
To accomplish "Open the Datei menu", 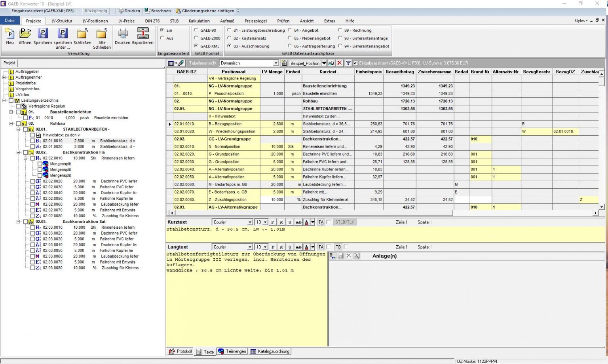I will click(10, 21).
